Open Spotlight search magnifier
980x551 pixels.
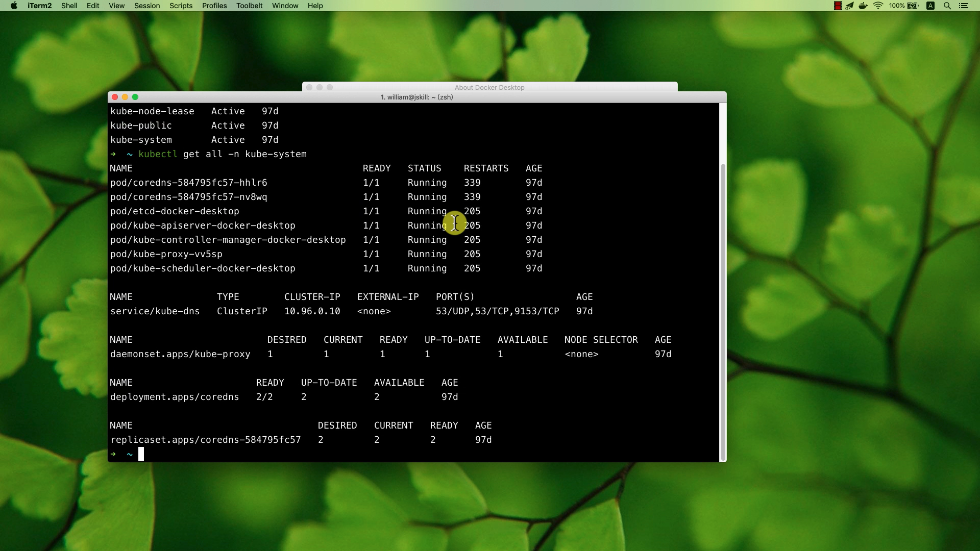pyautogui.click(x=947, y=6)
